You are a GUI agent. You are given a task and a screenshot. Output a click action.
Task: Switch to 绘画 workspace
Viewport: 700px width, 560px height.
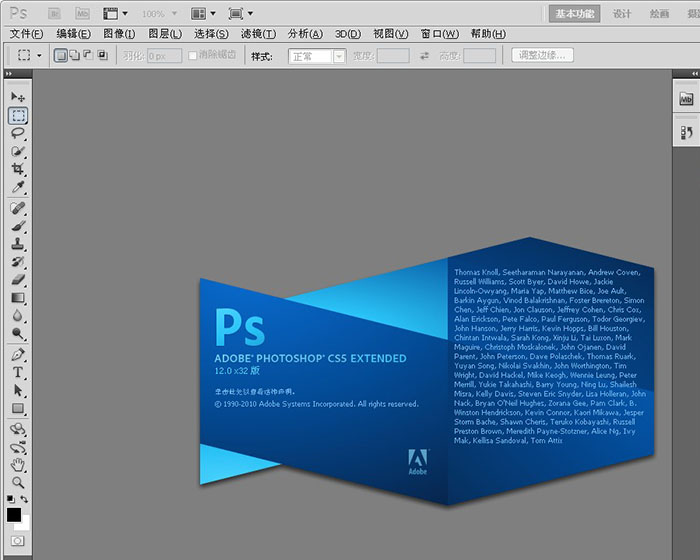[x=659, y=14]
